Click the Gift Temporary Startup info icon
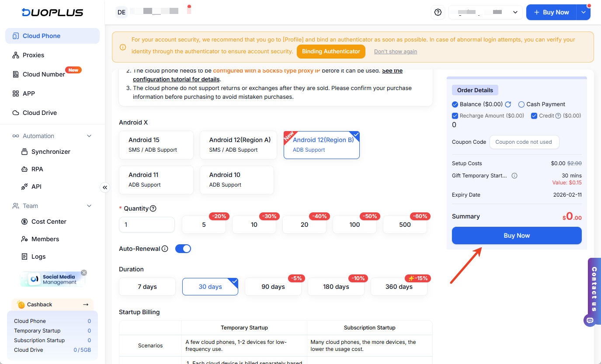601x364 pixels. click(514, 176)
